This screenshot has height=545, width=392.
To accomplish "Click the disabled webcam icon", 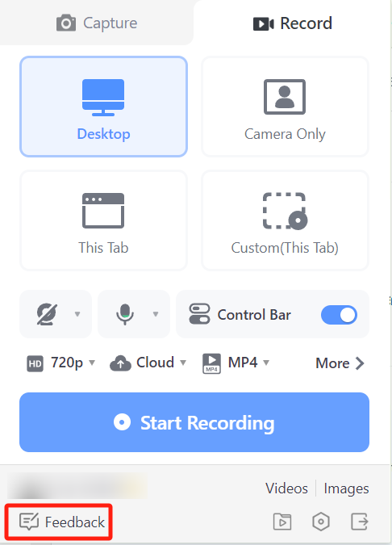I will tap(47, 314).
